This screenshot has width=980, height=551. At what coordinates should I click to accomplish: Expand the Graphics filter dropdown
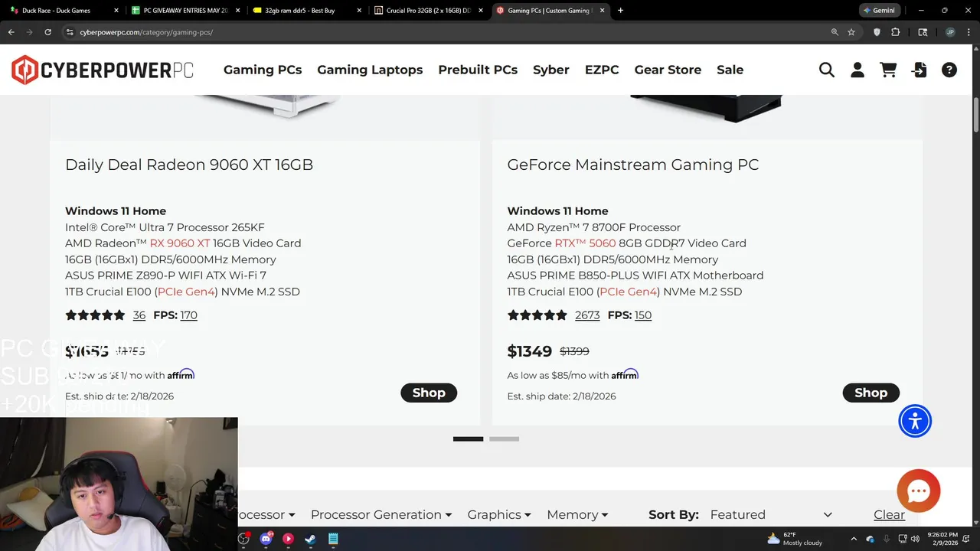[x=499, y=515]
